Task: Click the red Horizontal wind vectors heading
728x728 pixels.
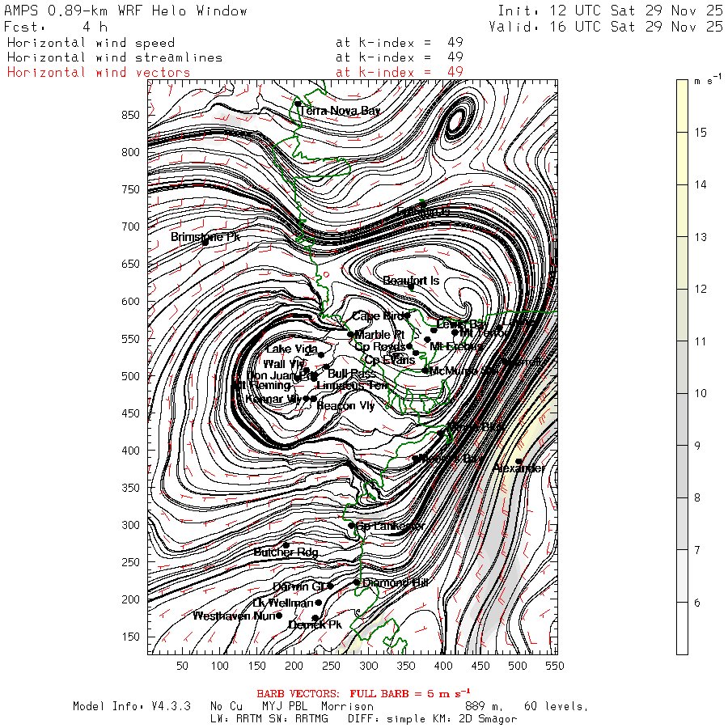Action: (99, 73)
